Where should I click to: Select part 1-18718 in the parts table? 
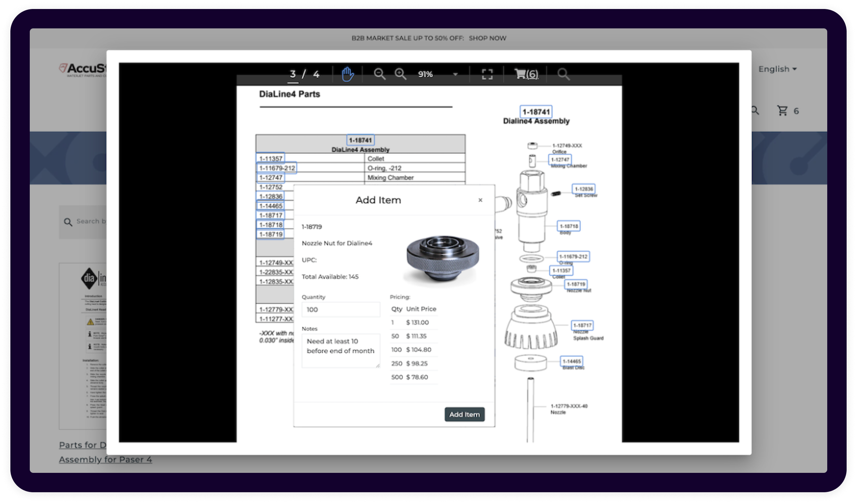coord(271,225)
